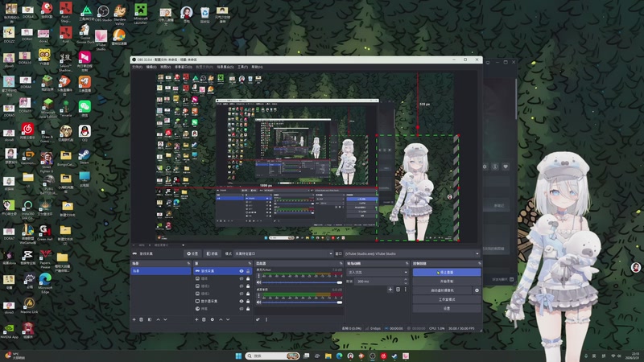Open QQ penguin desktop icon
644x362 pixels.
(x=85, y=133)
